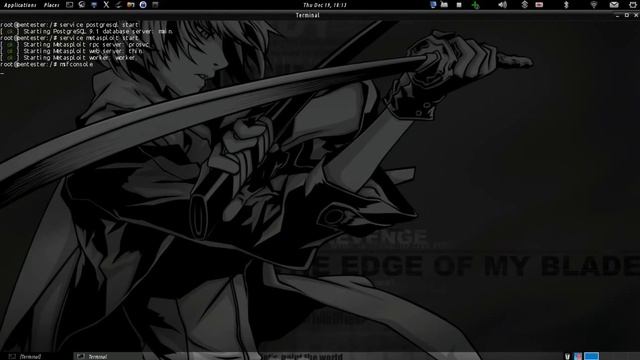The width and height of the screenshot is (640, 360).
Task: Click the 'Starting PostgreSQL 9.1 database server' line
Action: pos(86,31)
